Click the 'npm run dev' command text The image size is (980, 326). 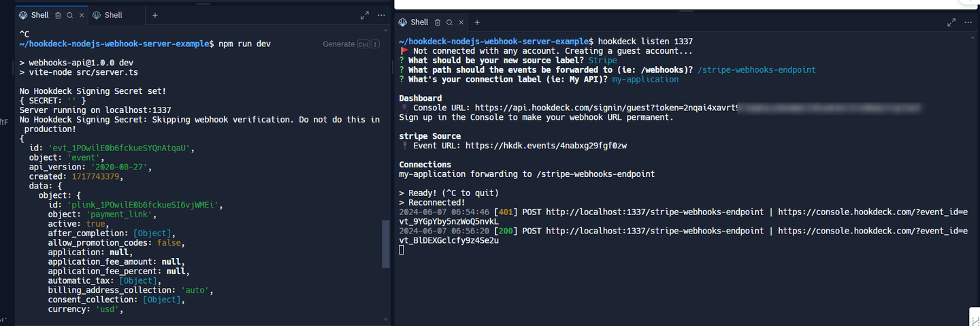(x=245, y=44)
